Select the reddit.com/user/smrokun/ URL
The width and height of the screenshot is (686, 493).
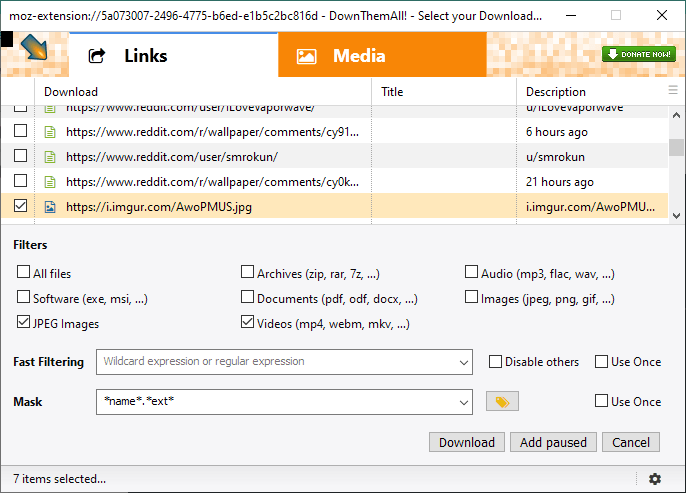pyautogui.click(x=172, y=157)
